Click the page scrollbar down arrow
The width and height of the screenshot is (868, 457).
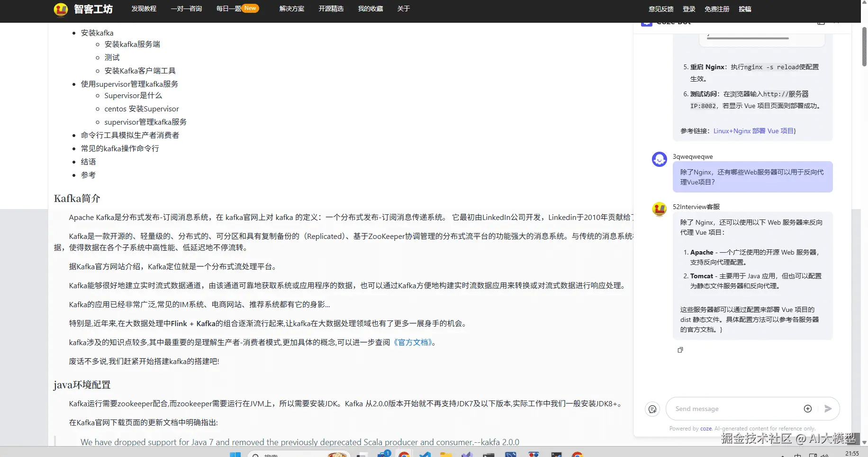[864, 442]
